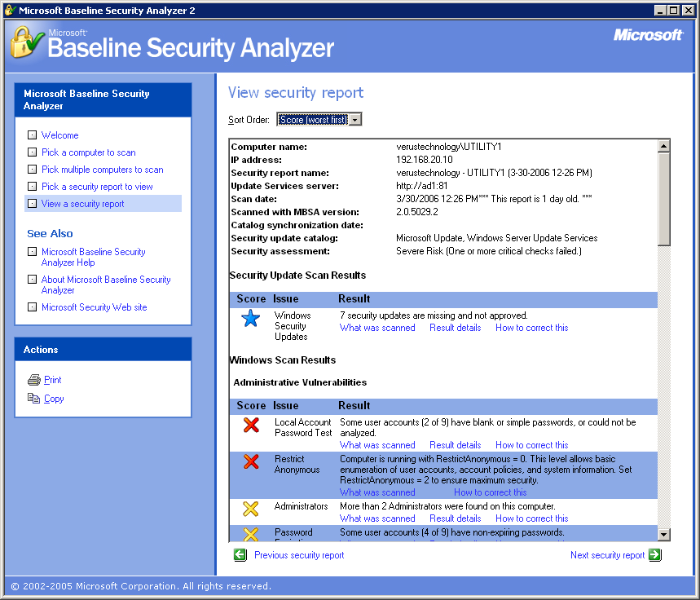Click the printer icon under Actions

tap(33, 380)
